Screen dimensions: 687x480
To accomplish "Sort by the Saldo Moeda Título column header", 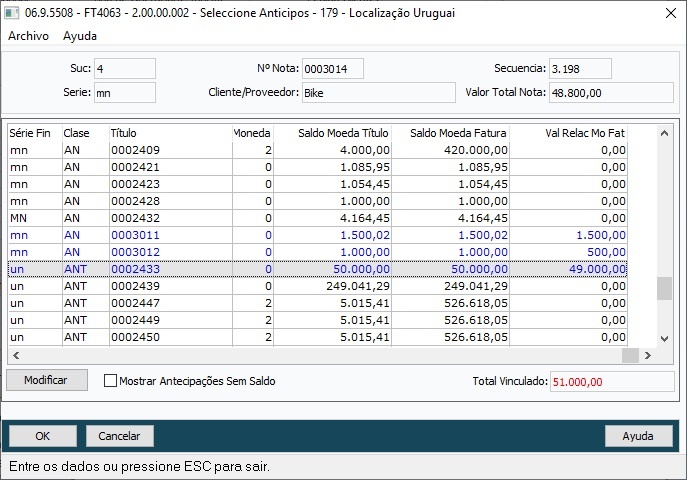I will click(x=330, y=132).
